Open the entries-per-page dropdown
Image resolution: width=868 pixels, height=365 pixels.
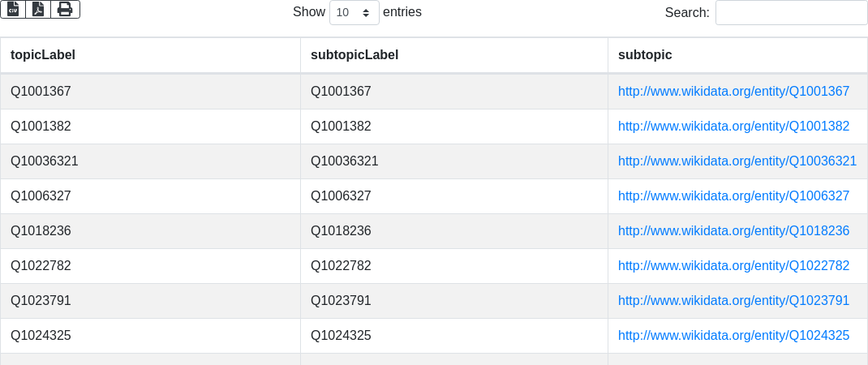coord(354,13)
